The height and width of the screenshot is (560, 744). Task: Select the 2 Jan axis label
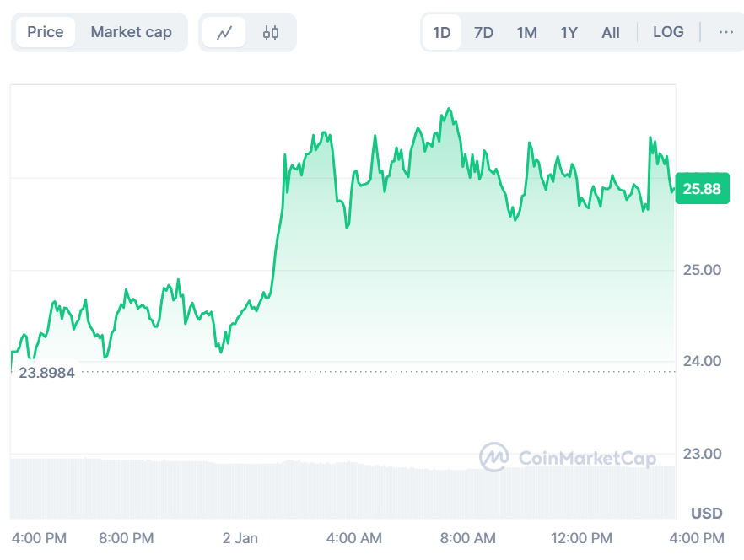click(240, 537)
